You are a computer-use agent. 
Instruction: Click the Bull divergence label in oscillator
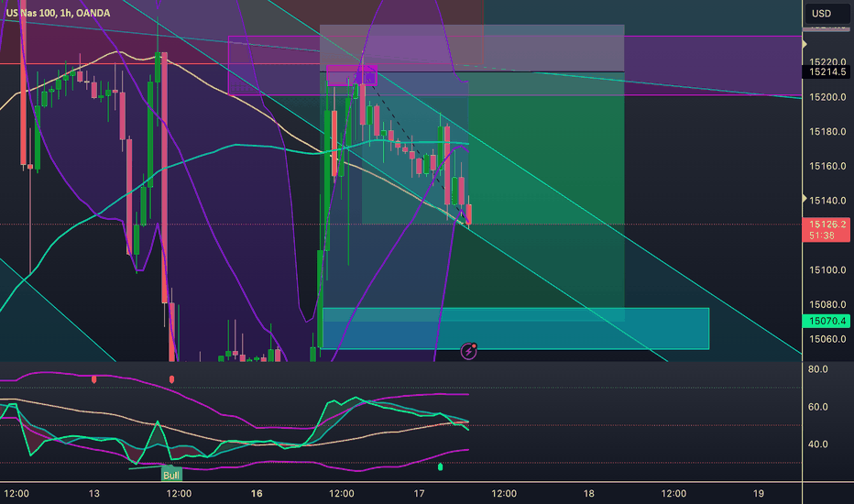[x=171, y=475]
